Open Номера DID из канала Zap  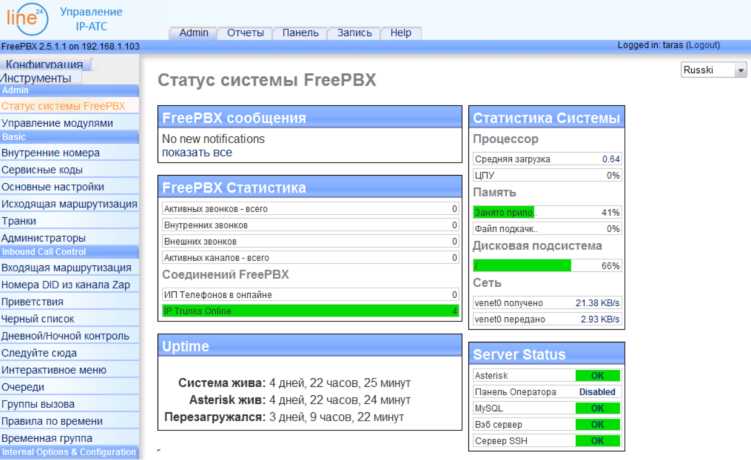tap(66, 285)
